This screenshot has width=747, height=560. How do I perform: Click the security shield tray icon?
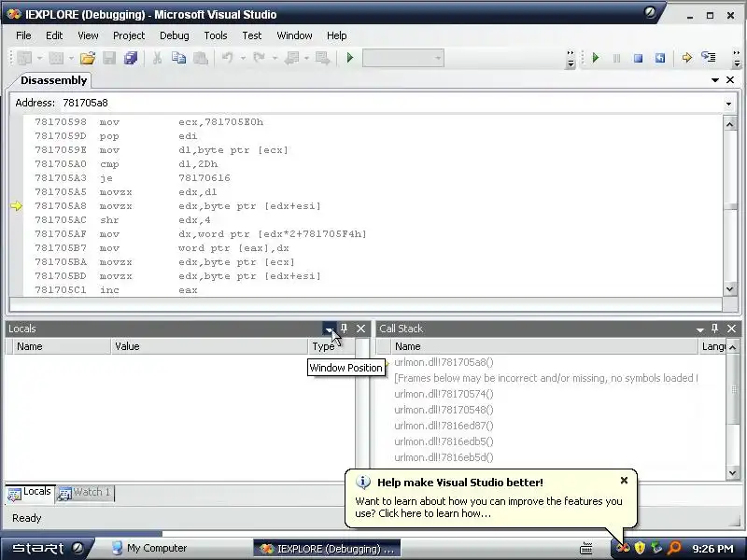(640, 548)
